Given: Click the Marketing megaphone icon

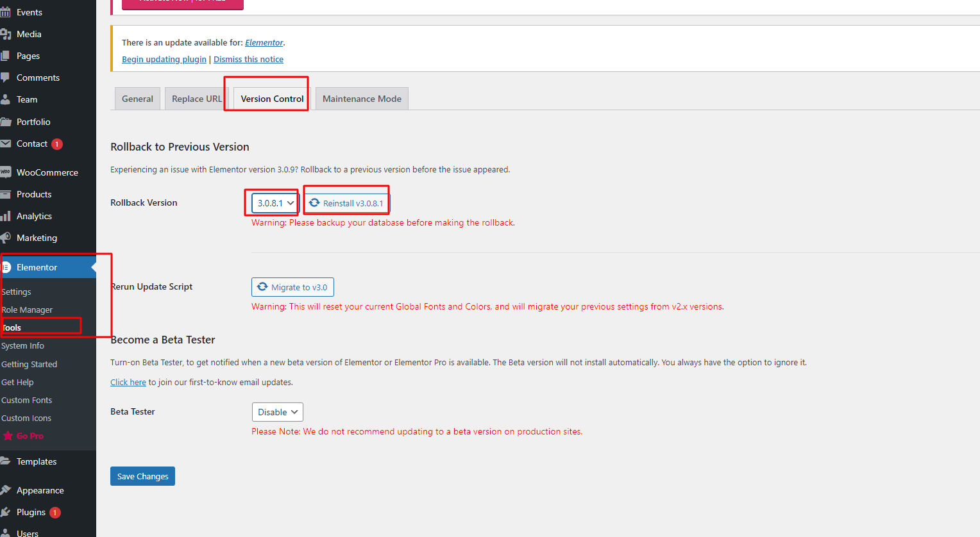Looking at the screenshot, I should pos(5,238).
